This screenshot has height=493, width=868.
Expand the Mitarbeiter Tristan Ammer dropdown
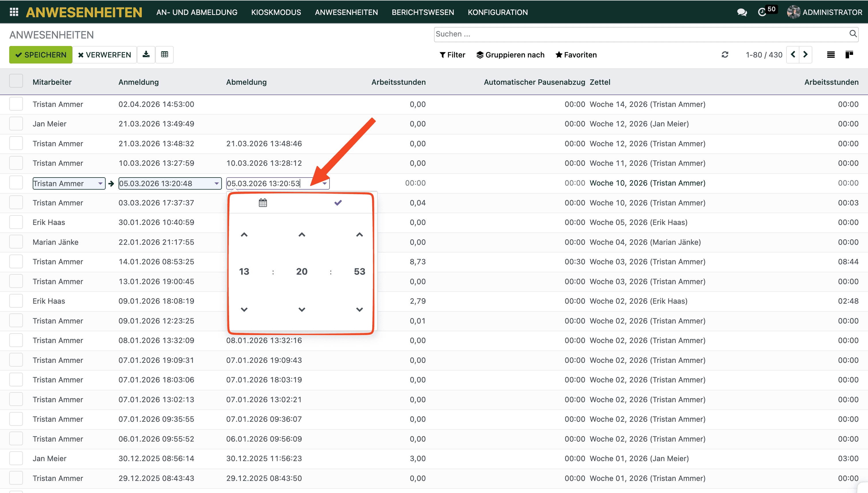[100, 184]
